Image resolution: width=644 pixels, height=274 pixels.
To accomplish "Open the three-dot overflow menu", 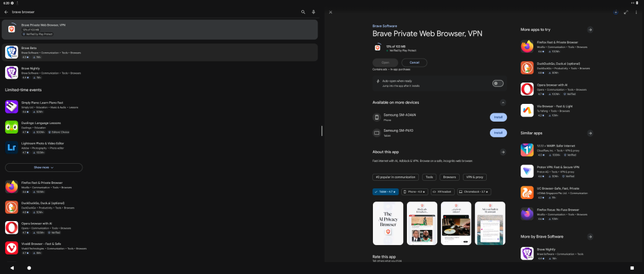I will coord(636,12).
